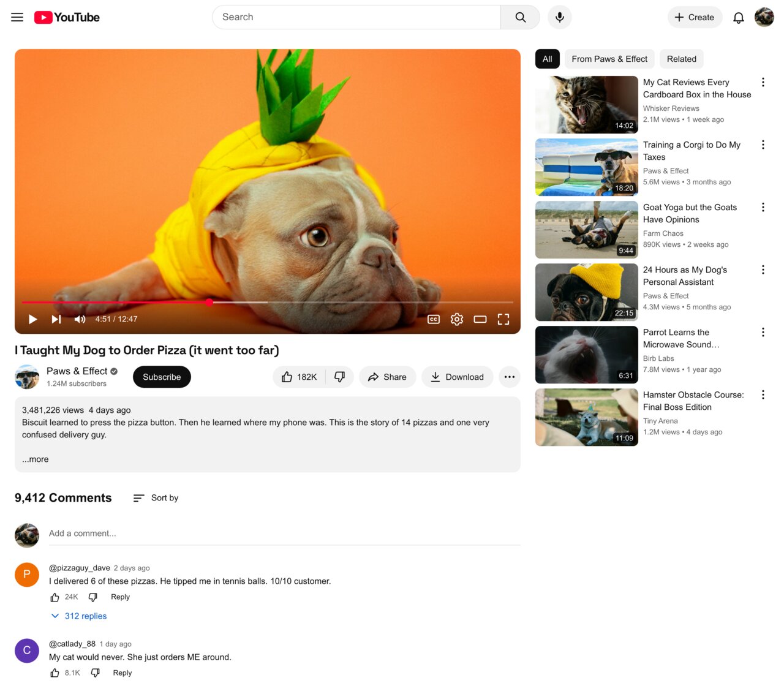Open Paws & Effect channel avatar
The image size is (784, 694).
click(x=27, y=377)
